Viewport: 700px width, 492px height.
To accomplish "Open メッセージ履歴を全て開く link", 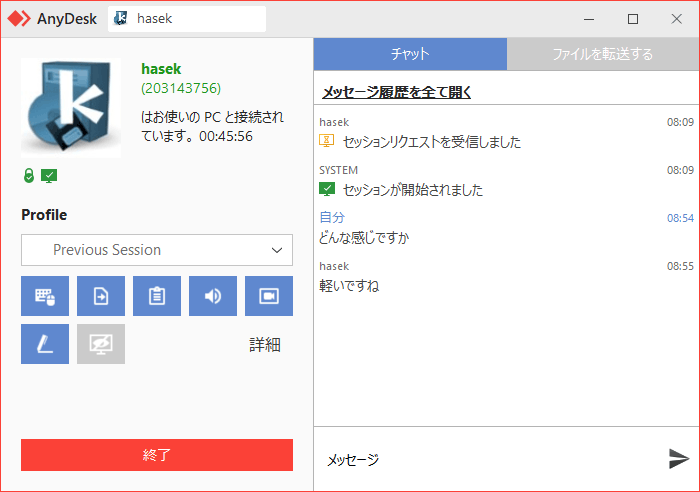I will tap(396, 92).
